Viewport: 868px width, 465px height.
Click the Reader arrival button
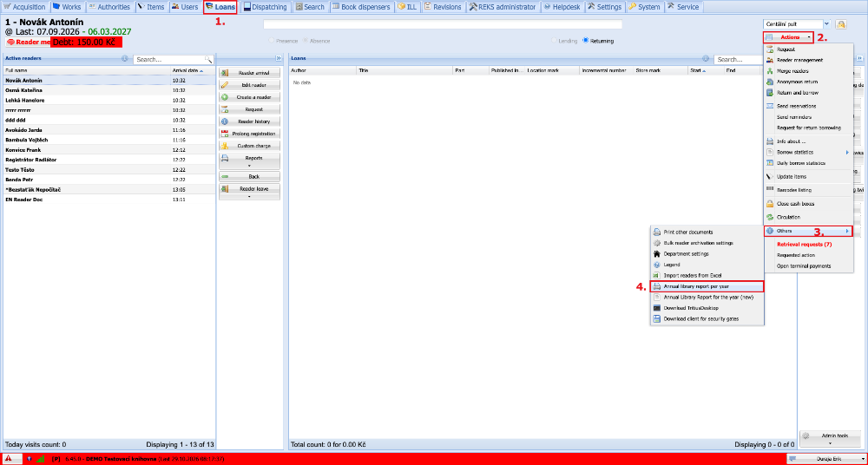point(250,73)
